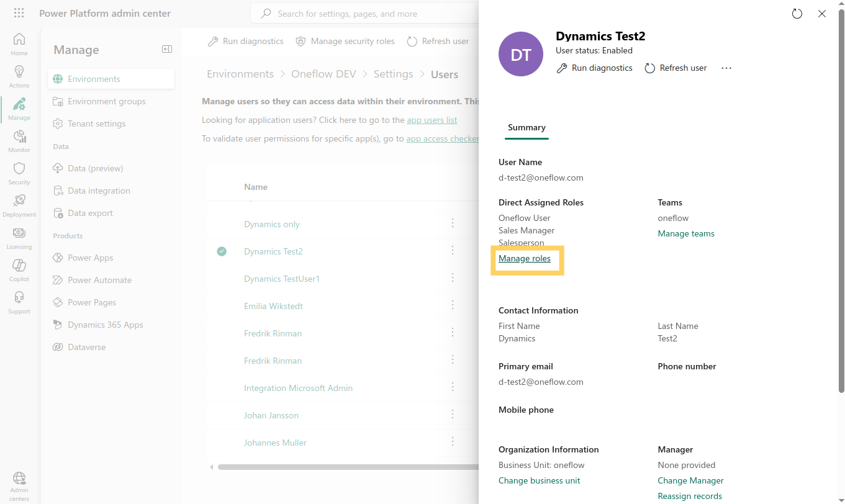The height and width of the screenshot is (504, 845).
Task: Open more actions for Dynamics only
Action: tap(453, 223)
